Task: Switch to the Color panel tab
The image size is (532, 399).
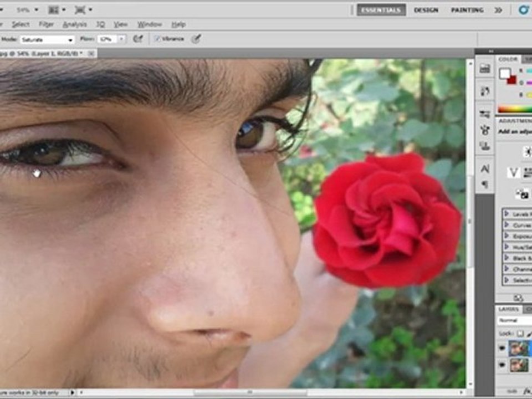Action: point(508,59)
